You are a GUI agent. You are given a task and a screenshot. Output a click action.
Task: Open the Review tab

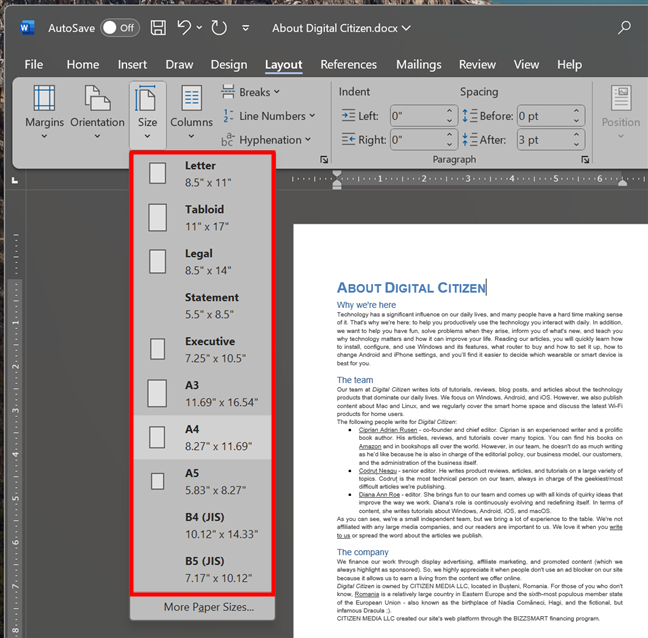[x=477, y=64]
